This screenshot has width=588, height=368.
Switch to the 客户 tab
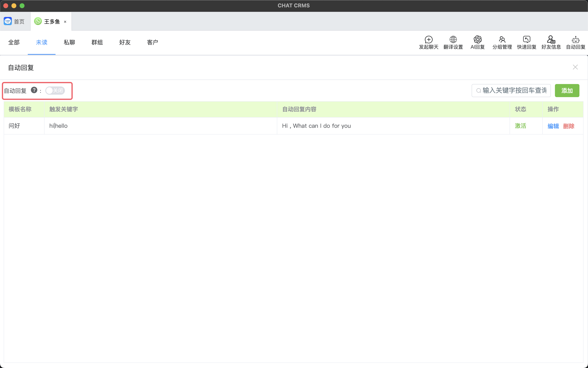153,42
